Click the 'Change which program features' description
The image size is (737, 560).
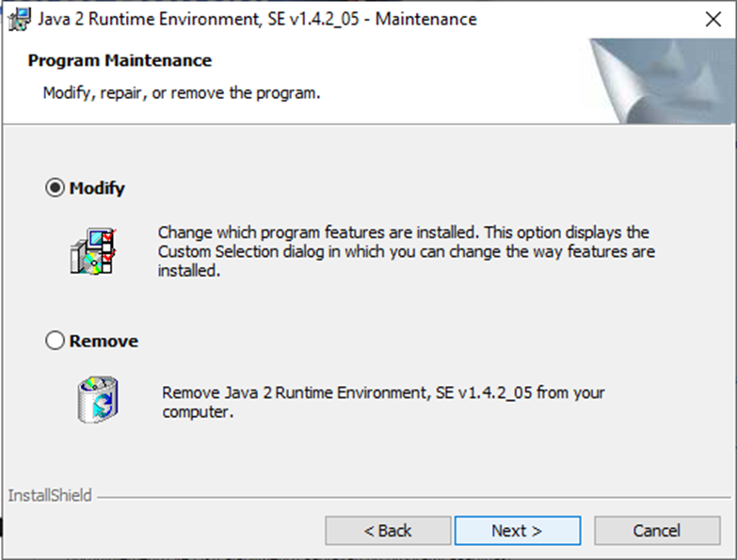(406, 251)
